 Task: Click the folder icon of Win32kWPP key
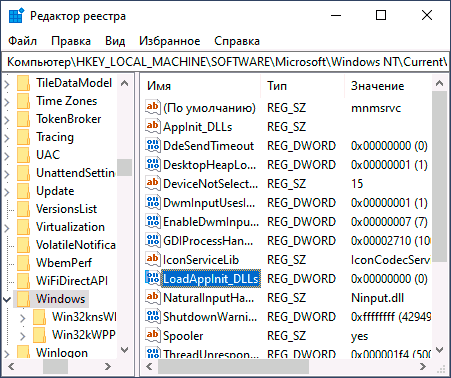[x=39, y=335]
